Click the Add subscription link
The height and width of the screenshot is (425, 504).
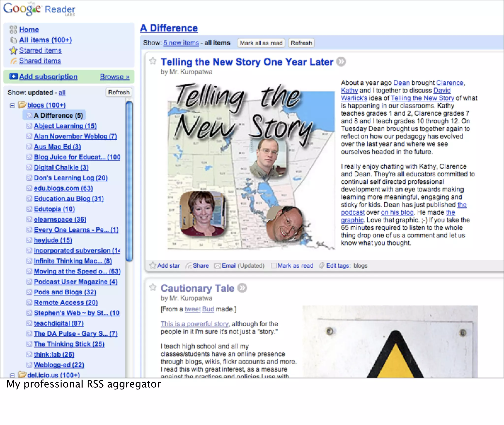click(48, 77)
